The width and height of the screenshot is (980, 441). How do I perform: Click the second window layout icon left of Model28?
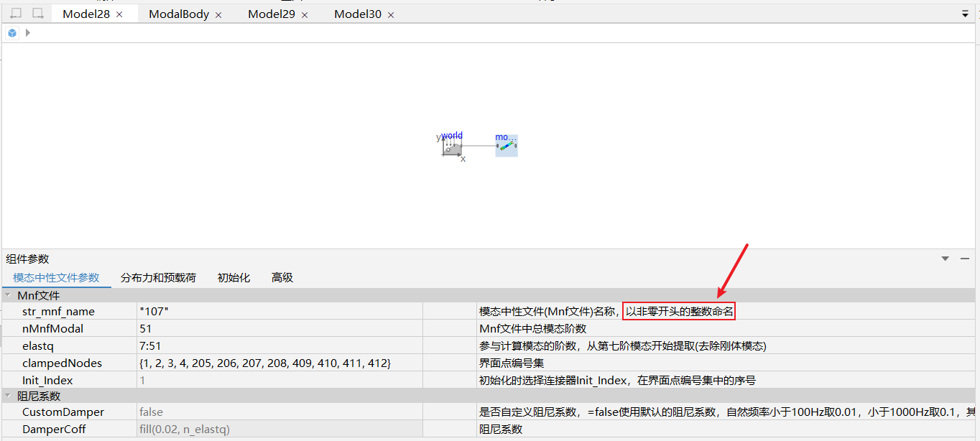38,13
